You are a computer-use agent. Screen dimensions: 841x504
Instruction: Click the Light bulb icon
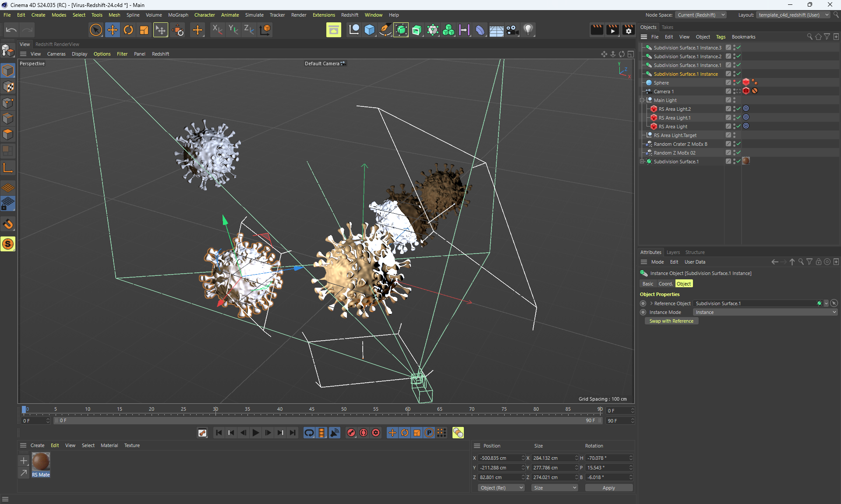click(x=528, y=30)
